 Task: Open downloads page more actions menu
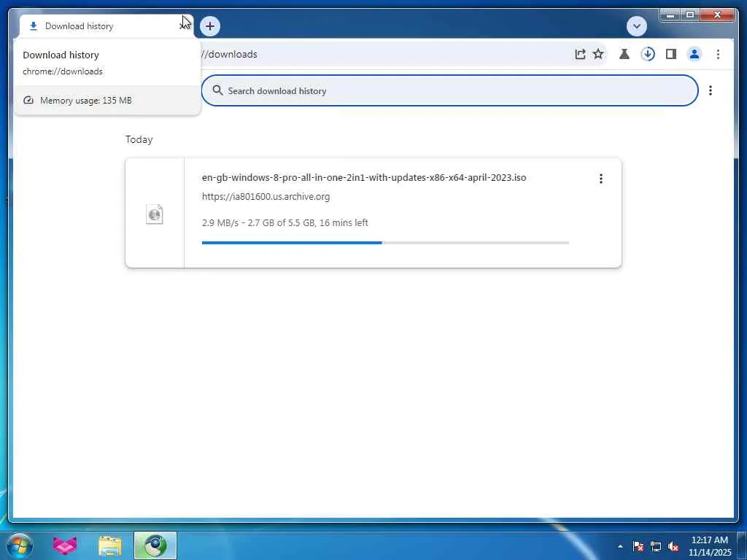coord(711,90)
